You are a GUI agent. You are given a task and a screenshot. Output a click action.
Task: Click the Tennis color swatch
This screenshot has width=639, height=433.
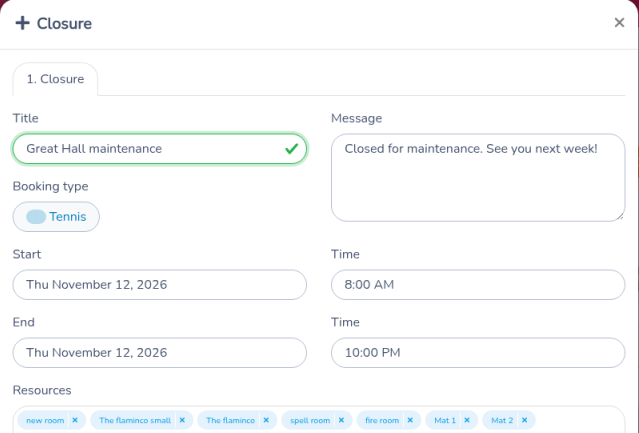click(x=36, y=217)
